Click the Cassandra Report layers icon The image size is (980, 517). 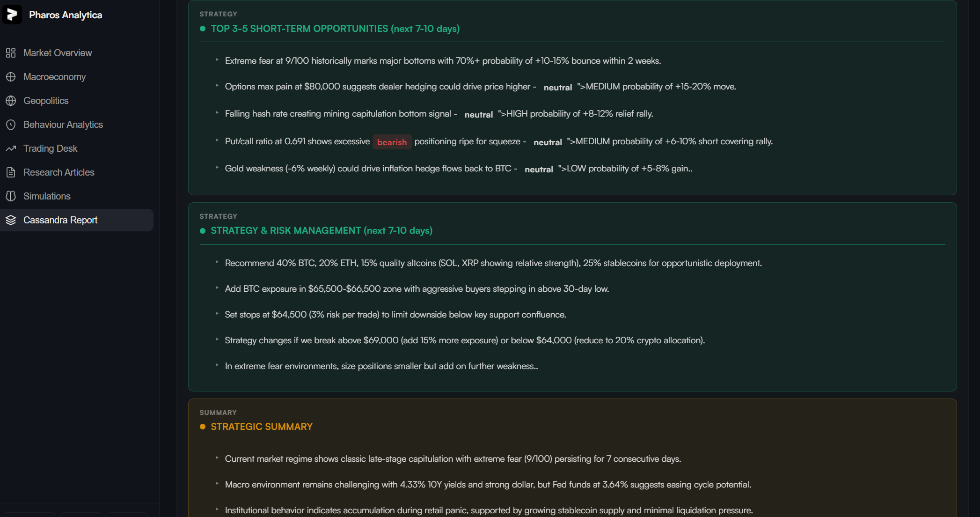coord(11,220)
